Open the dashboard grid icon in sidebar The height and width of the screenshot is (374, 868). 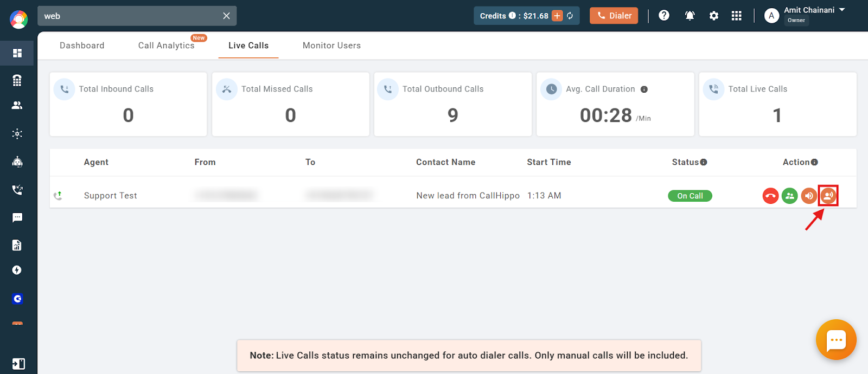17,53
